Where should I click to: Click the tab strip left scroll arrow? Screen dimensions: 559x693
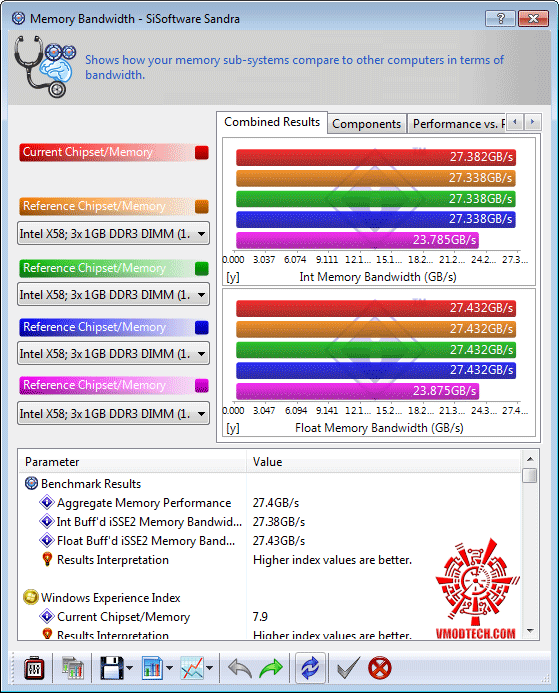(x=515, y=122)
